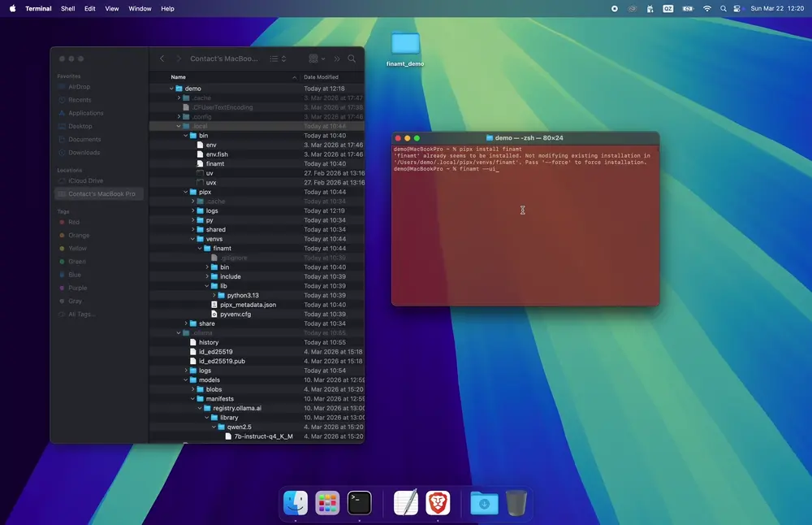Collapse the demo folder disclosure triangle
This screenshot has width=812, height=525.
pos(171,89)
